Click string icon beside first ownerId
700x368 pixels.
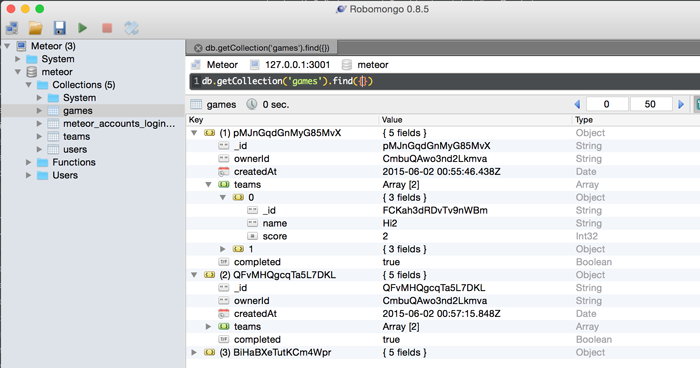click(x=224, y=159)
